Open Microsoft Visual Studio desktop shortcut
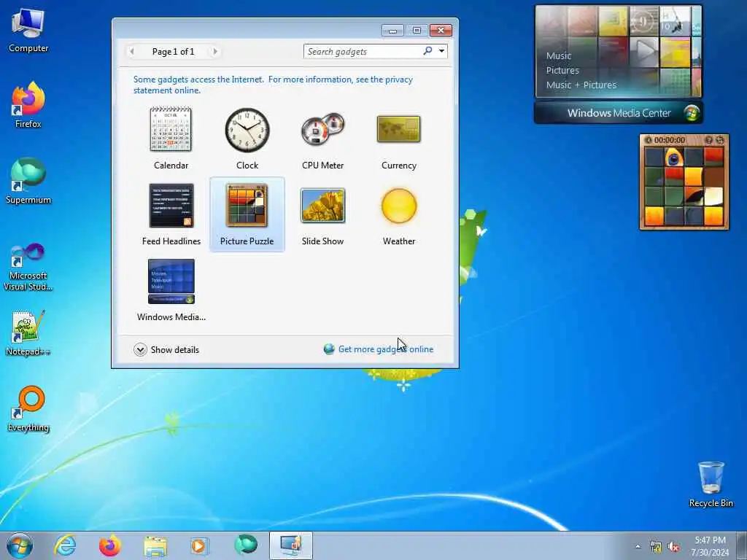 point(28,267)
